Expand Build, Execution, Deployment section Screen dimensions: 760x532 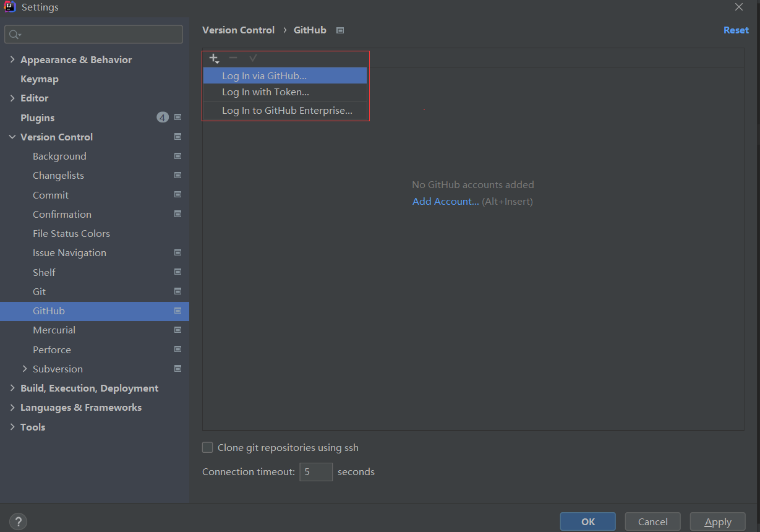(12, 388)
